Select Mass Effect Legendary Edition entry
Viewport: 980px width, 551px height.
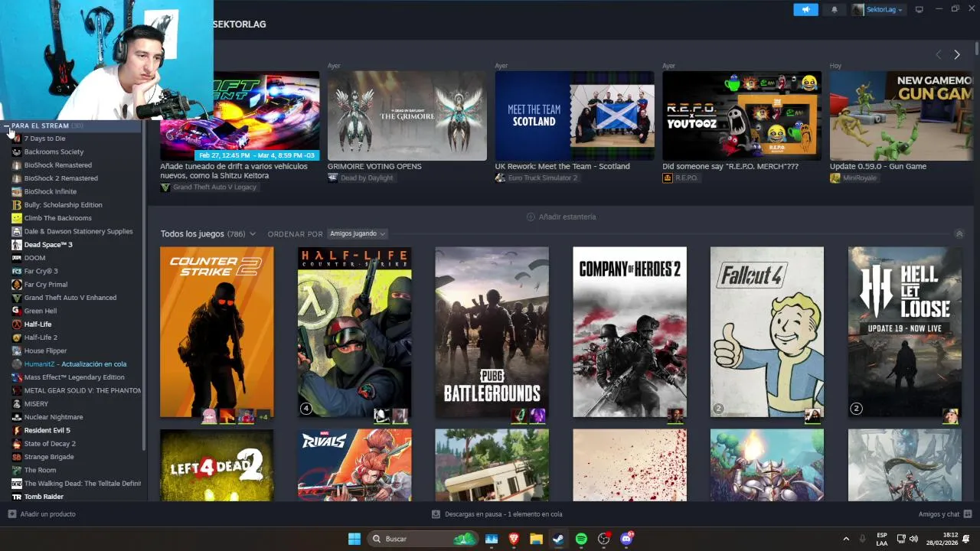tap(74, 377)
